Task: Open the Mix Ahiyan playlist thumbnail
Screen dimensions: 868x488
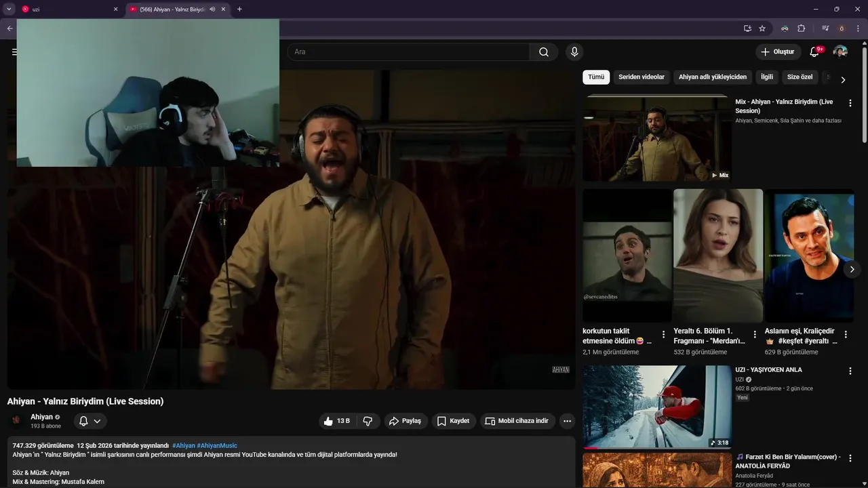Action: tap(657, 138)
